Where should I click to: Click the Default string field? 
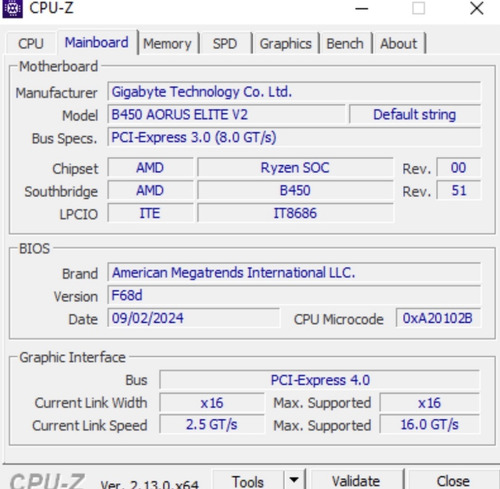click(x=415, y=114)
